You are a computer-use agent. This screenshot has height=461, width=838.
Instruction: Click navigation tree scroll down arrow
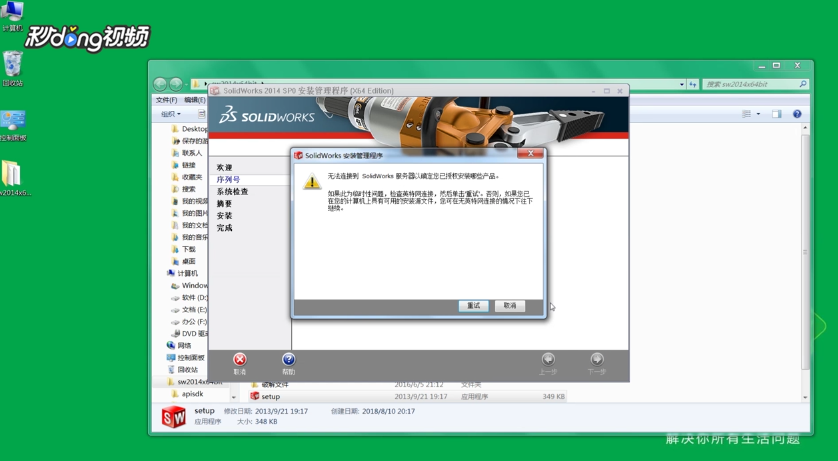click(x=234, y=397)
